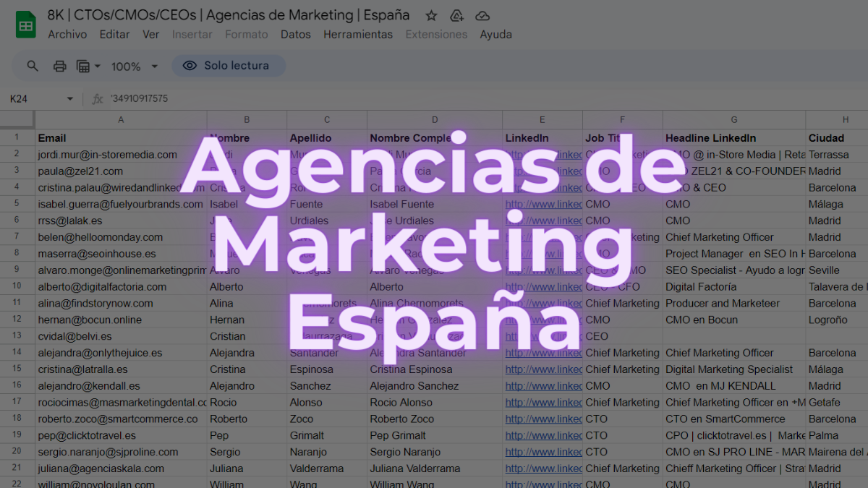This screenshot has width=868, height=488.
Task: Print the spreadsheet
Action: tap(60, 66)
